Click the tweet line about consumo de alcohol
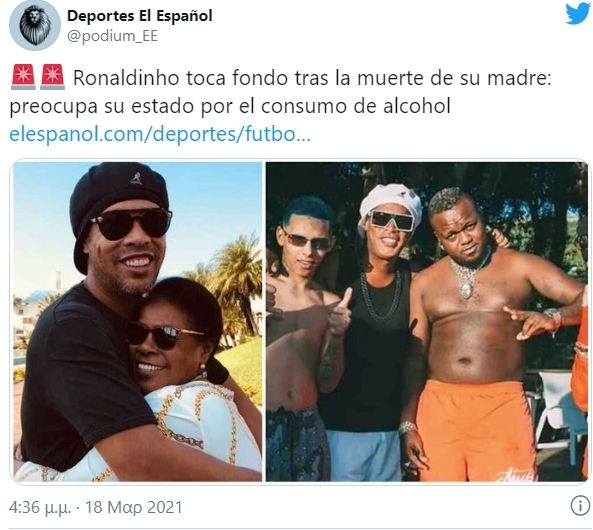 [x=230, y=106]
